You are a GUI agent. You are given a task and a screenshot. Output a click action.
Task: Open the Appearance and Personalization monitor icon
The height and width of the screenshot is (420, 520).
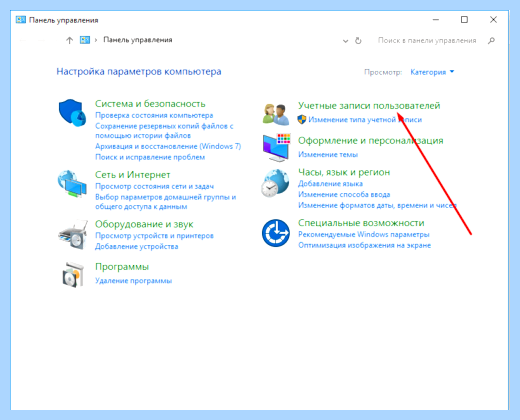click(x=276, y=148)
